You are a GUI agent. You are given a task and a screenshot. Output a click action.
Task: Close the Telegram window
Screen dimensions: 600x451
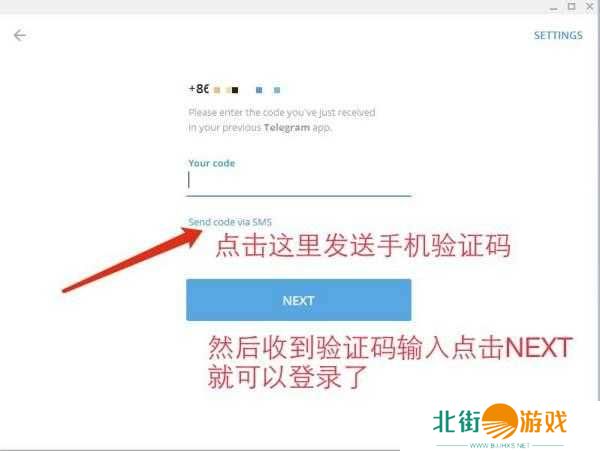(590, 7)
